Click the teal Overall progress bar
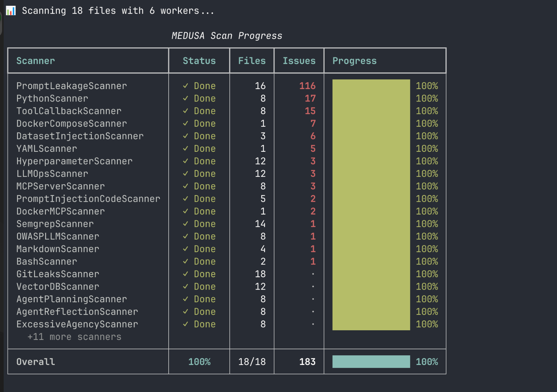 (371, 362)
